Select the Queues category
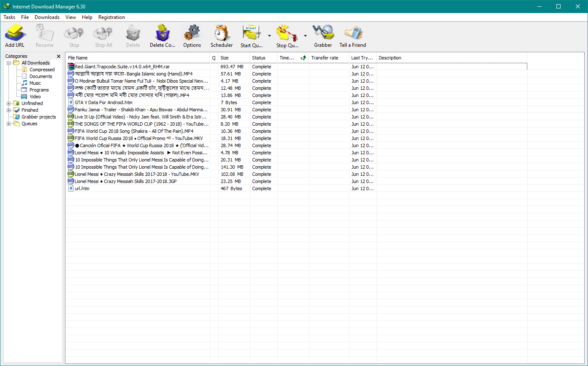This screenshot has height=366, width=588. point(30,124)
